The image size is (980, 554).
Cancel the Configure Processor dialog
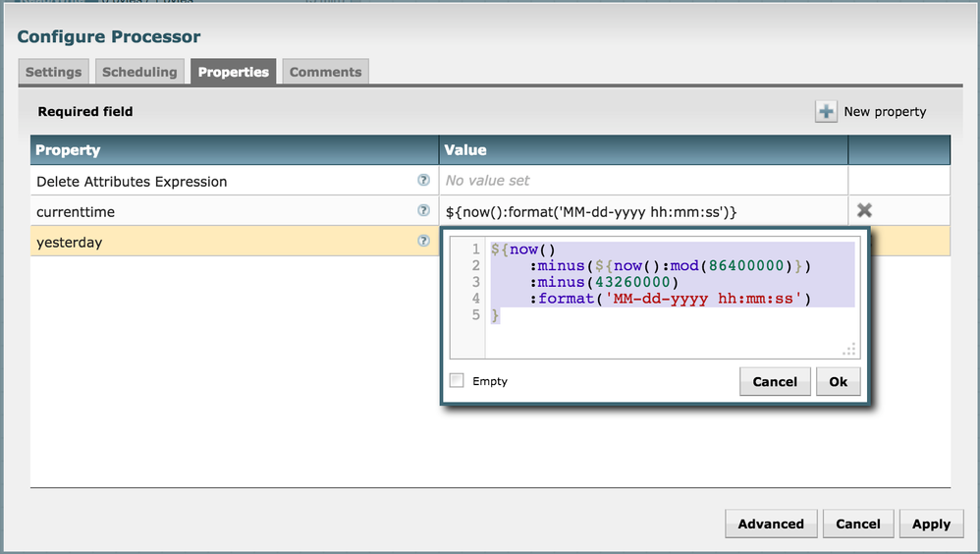pos(858,524)
